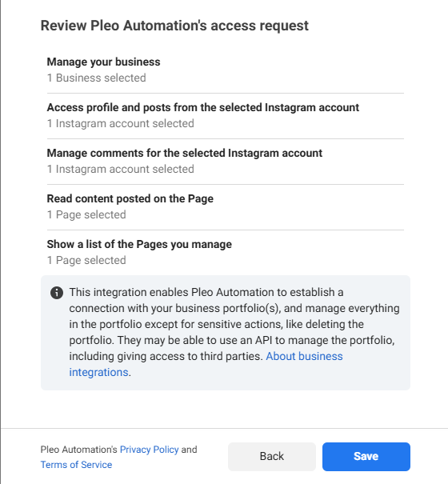Click the integration info notice text
The width and height of the screenshot is (448, 484).
coord(234,332)
